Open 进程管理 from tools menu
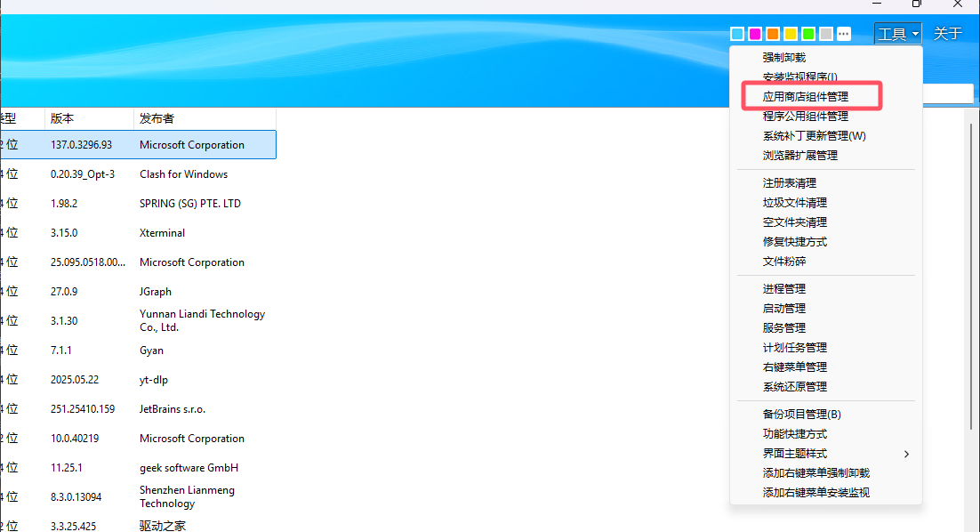Image resolution: width=980 pixels, height=532 pixels. coord(825,289)
